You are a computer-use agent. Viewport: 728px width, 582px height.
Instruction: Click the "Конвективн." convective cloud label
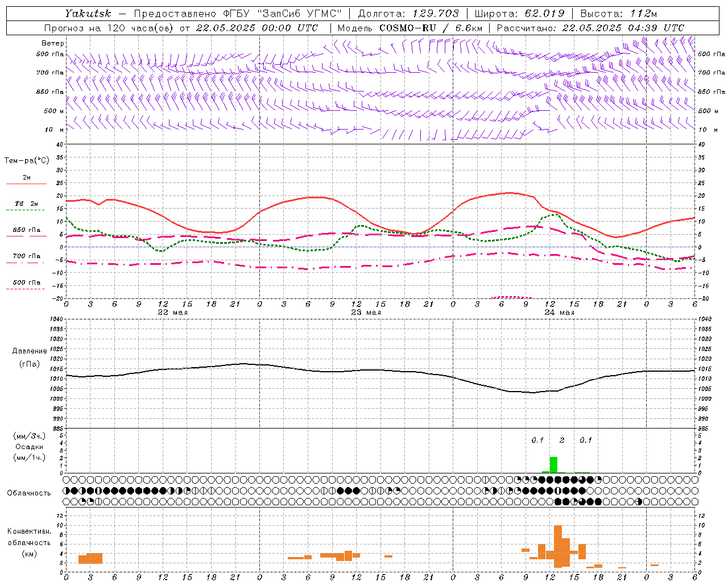click(x=29, y=531)
